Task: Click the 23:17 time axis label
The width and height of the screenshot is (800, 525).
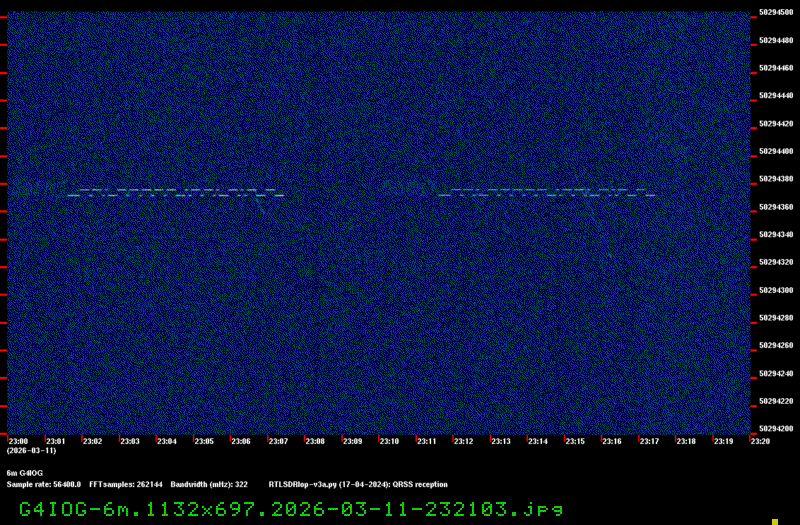Action: 649,441
